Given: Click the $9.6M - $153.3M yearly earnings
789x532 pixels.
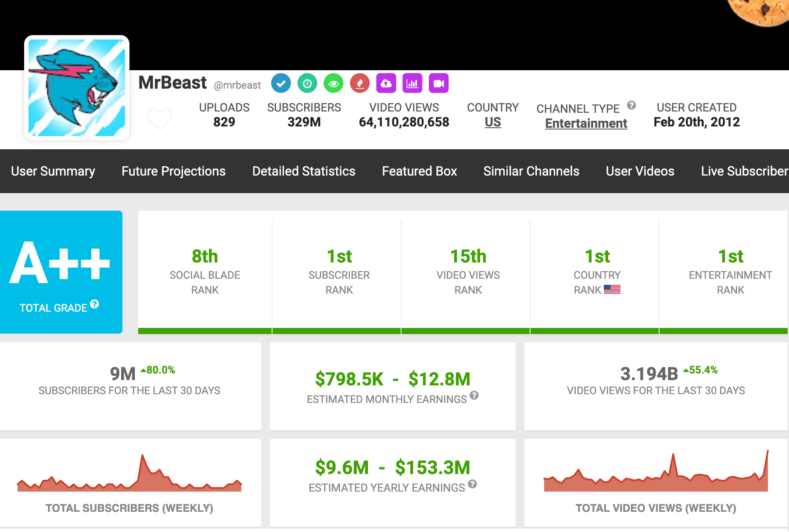Looking at the screenshot, I should point(393,467).
